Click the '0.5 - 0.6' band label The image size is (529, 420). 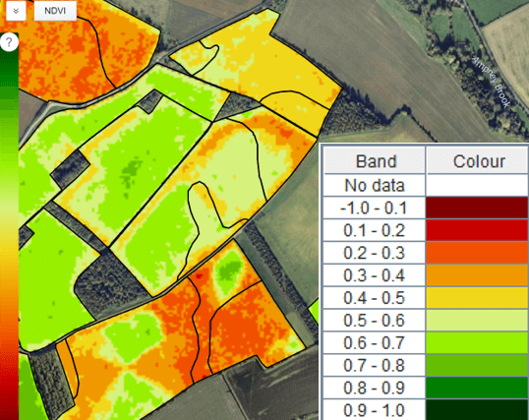click(375, 320)
